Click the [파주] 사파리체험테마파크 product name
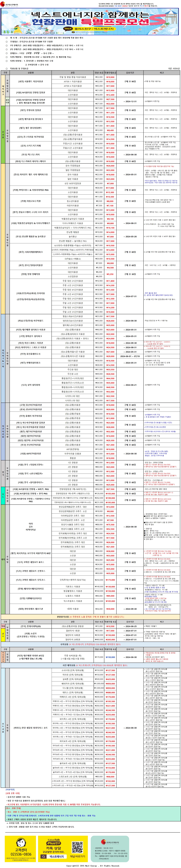This screenshot has width=181, height=868. 31,252
